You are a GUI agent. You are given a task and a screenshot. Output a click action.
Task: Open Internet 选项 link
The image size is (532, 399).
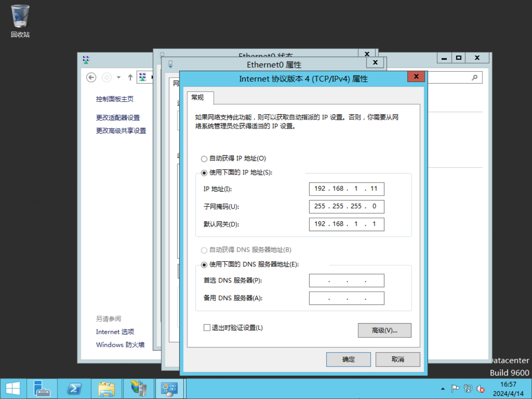[x=115, y=332]
